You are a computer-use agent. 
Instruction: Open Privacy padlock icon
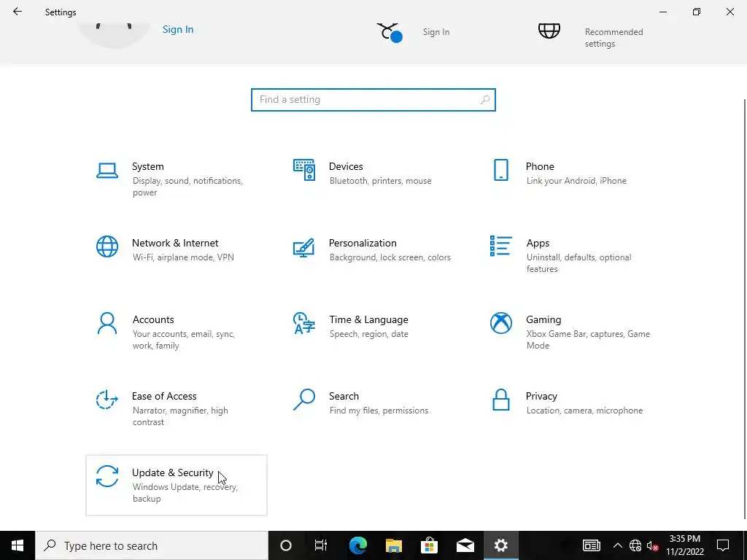point(500,400)
